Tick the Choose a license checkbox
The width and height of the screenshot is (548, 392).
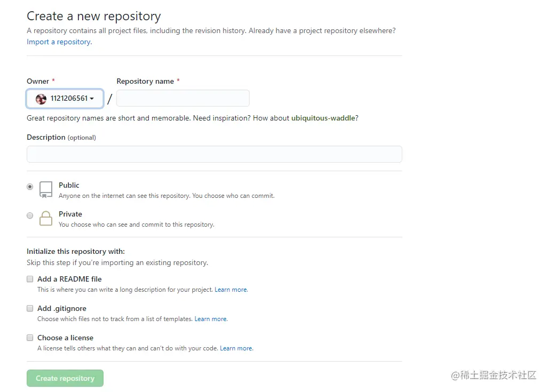pos(30,338)
